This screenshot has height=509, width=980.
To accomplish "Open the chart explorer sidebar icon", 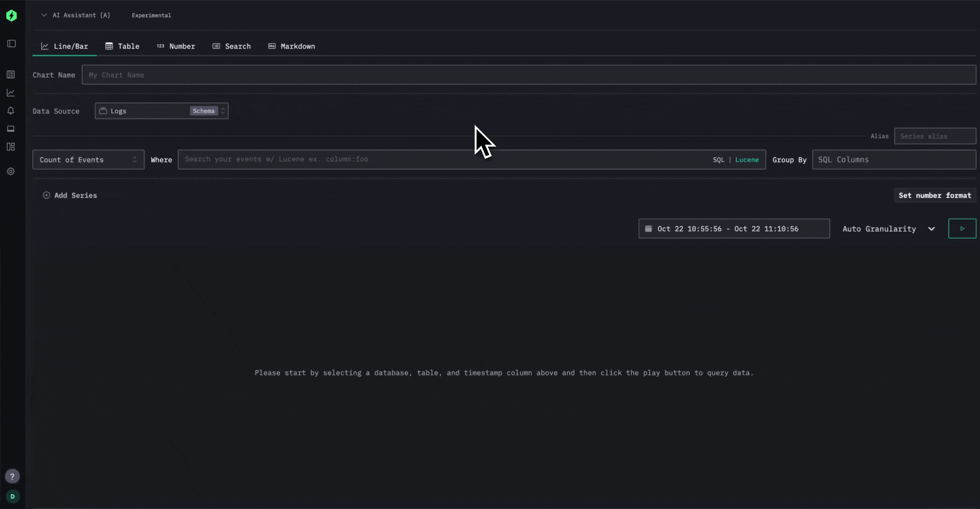I will tap(11, 93).
